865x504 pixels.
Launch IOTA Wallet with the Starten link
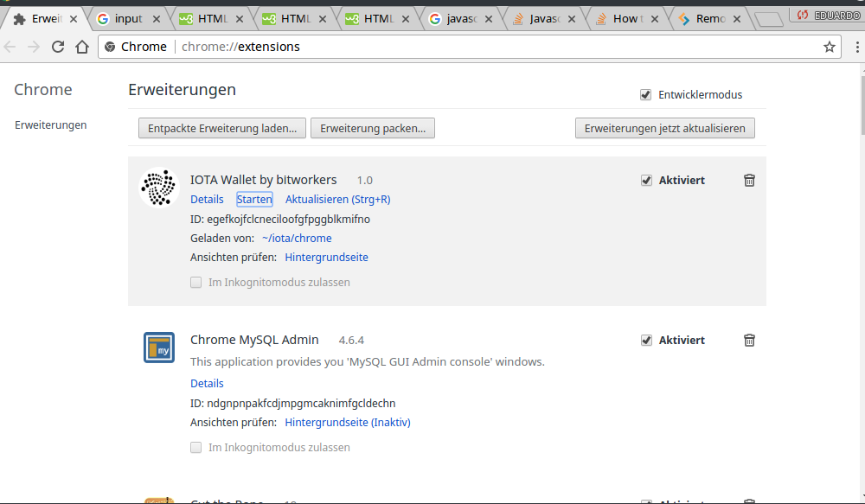tap(254, 199)
